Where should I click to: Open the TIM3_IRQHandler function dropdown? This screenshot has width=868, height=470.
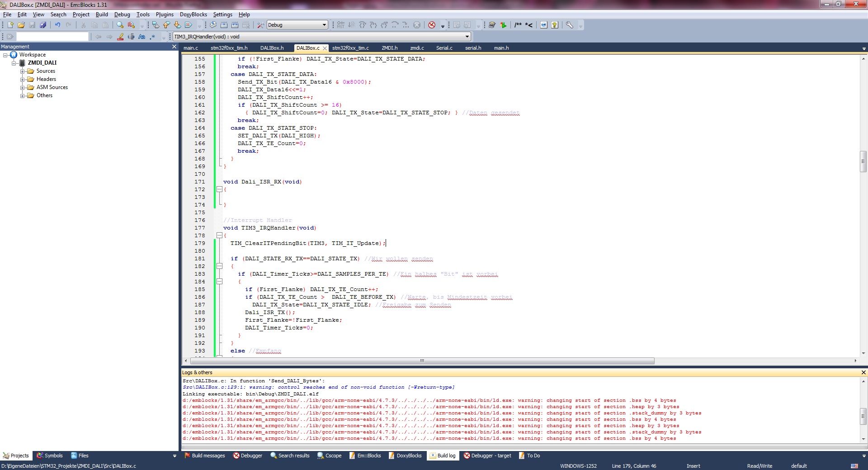467,37
